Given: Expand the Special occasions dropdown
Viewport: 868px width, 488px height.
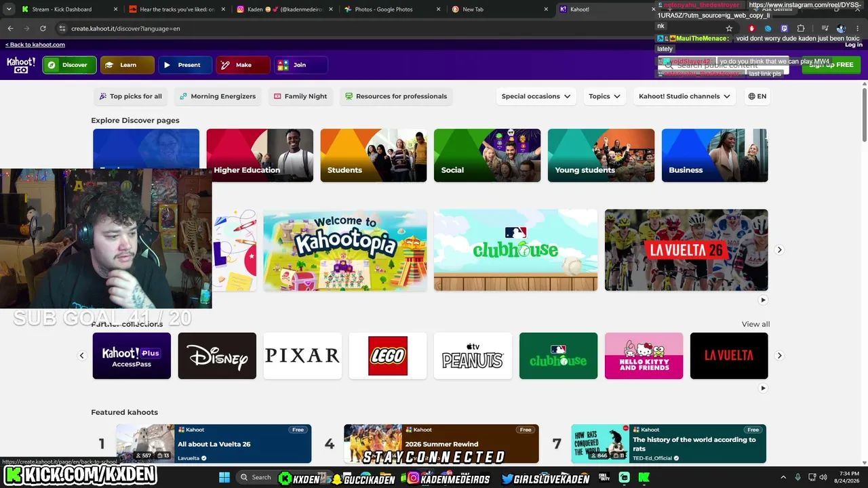Looking at the screenshot, I should [x=536, y=96].
